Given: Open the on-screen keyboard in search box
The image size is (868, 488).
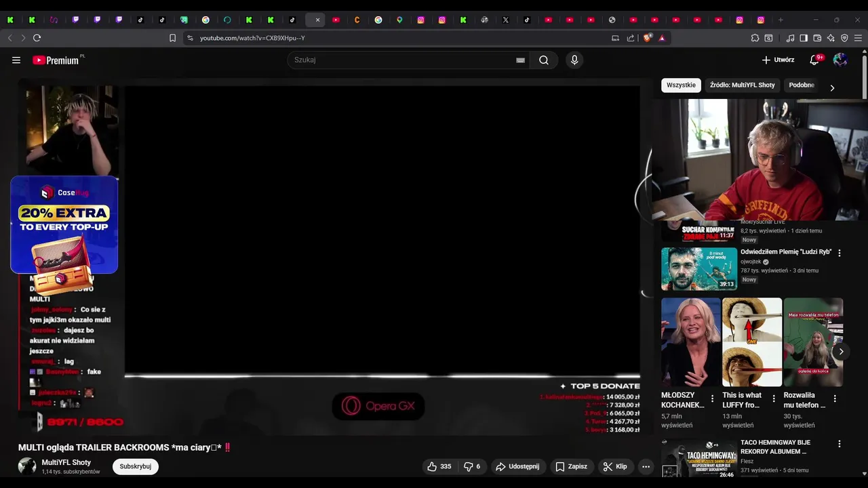Looking at the screenshot, I should click(x=520, y=60).
